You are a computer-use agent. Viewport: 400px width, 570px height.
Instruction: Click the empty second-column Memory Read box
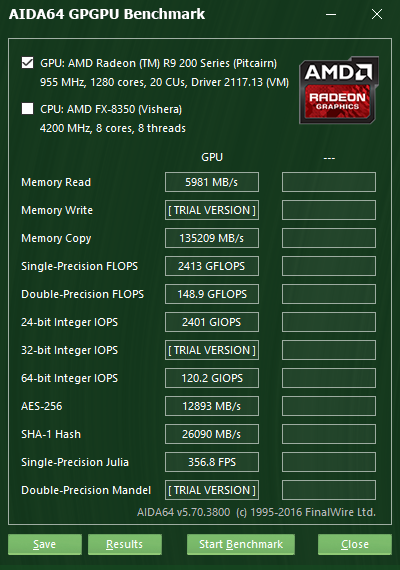pos(329,182)
